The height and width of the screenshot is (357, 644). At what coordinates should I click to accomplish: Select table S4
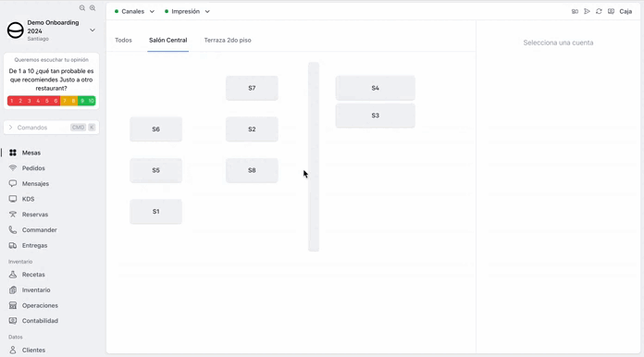pos(375,88)
